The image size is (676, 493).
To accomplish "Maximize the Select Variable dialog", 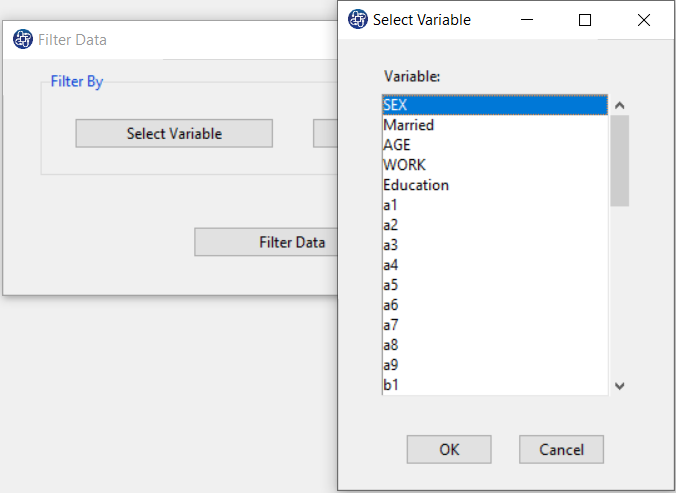I will (585, 20).
